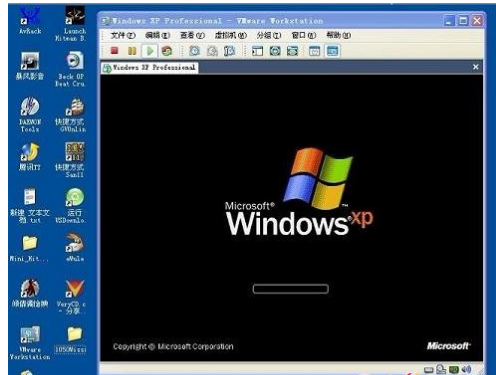Suspend the VM with the yellow pause icon
The image size is (496, 375).
(x=132, y=51)
